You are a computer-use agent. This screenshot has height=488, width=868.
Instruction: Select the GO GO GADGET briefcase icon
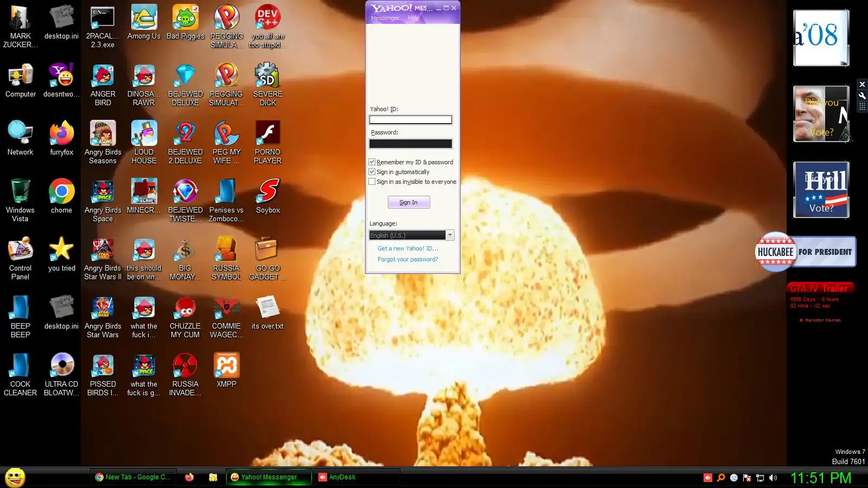pyautogui.click(x=267, y=258)
